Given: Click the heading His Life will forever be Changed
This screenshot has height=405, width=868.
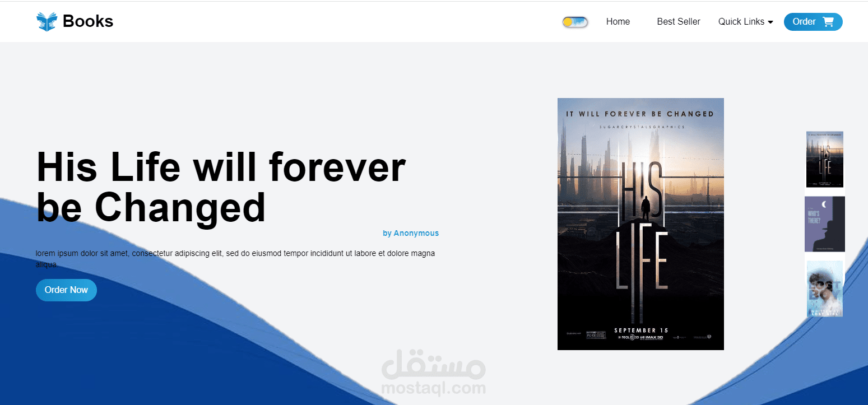Looking at the screenshot, I should (221, 187).
